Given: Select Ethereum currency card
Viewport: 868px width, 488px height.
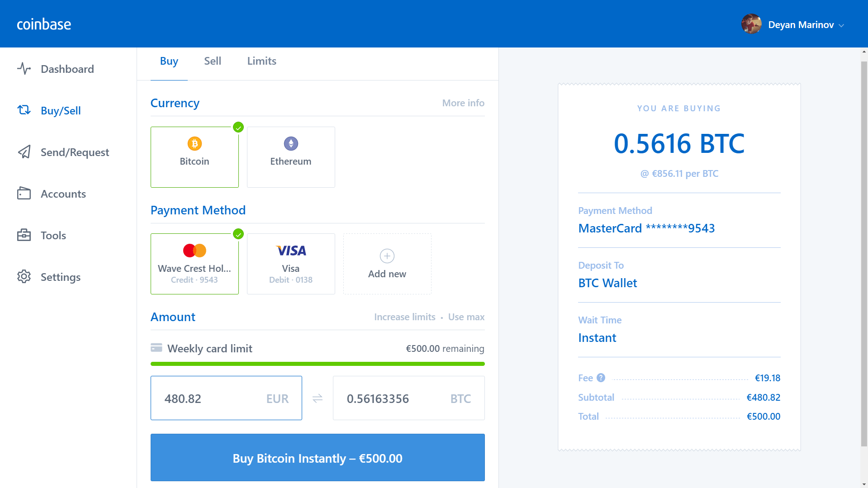Looking at the screenshot, I should (x=291, y=157).
